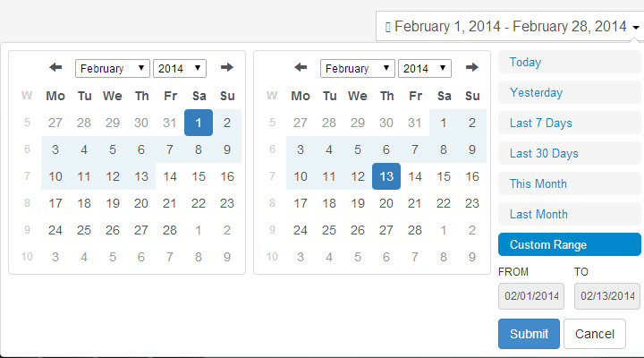The image size is (644, 358).
Task: Open the date range picker caret arrow
Action: tap(636, 28)
